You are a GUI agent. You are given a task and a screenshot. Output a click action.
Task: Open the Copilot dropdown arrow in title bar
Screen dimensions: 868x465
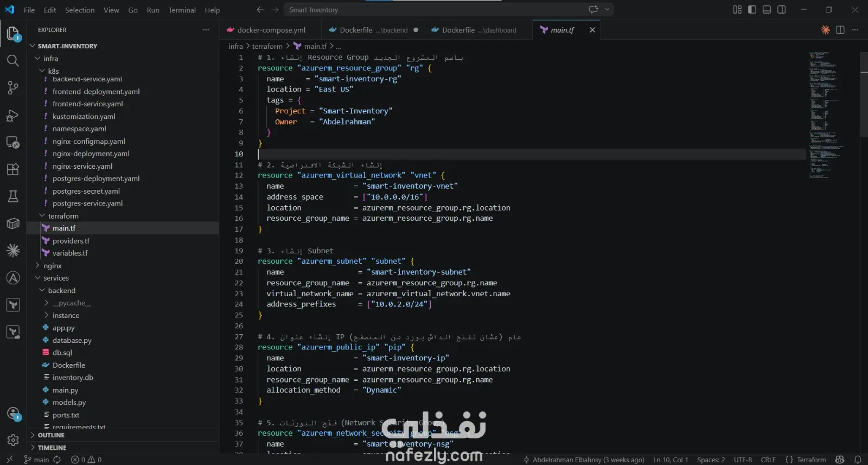[x=607, y=9]
